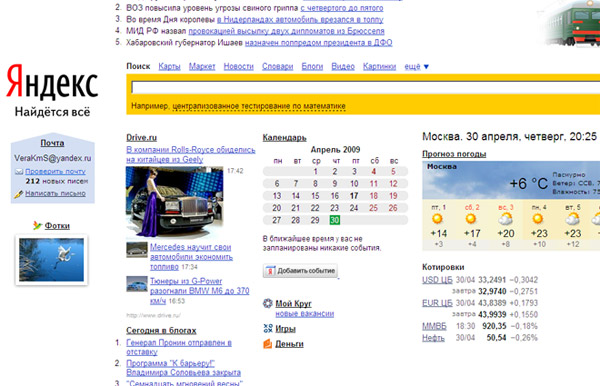Click Написать письмо link
The width and height of the screenshot is (600, 386).
click(55, 194)
